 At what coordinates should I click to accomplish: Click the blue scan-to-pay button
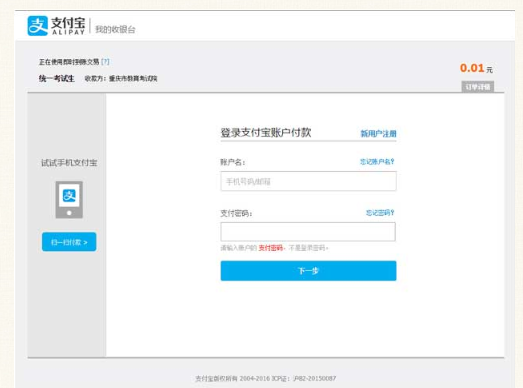69,242
